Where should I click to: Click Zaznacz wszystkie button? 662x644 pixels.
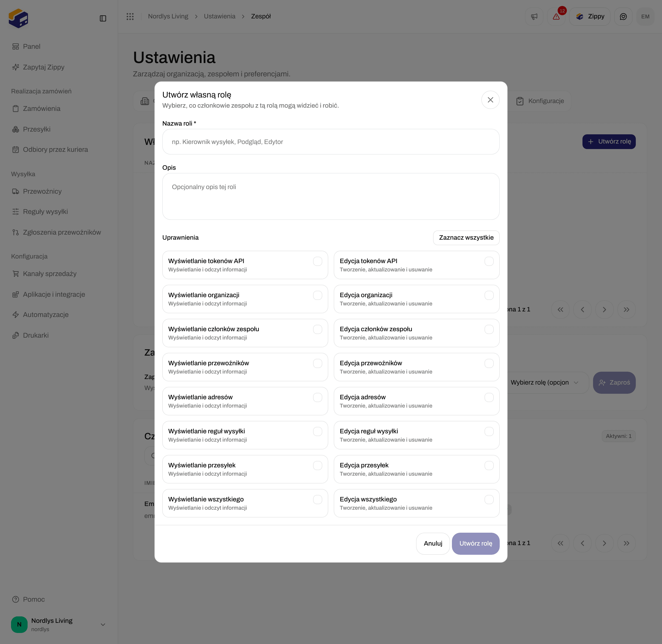tap(466, 237)
